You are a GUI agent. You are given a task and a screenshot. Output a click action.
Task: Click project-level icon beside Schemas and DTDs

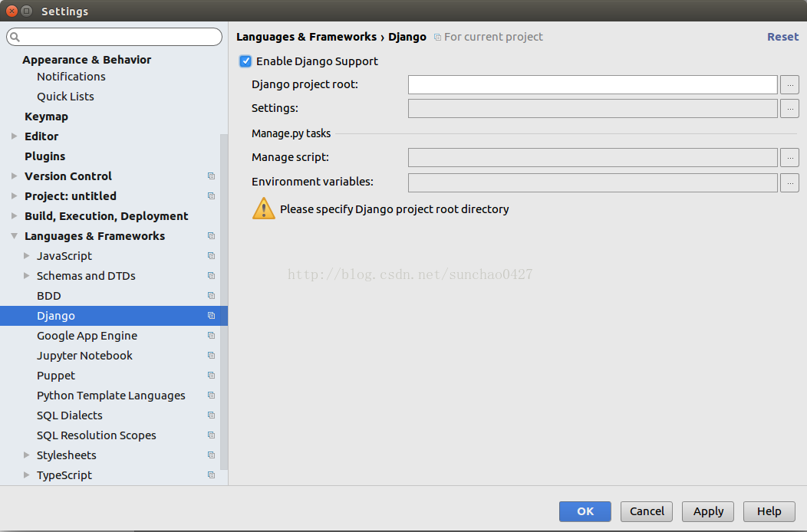211,276
